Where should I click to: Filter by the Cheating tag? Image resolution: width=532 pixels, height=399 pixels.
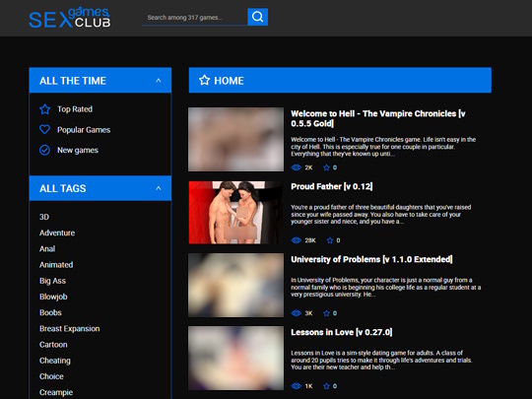(x=55, y=361)
